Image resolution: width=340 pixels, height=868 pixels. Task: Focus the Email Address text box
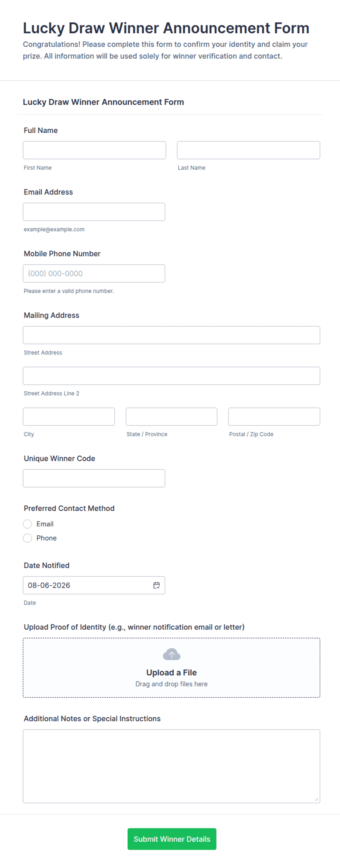click(x=94, y=212)
